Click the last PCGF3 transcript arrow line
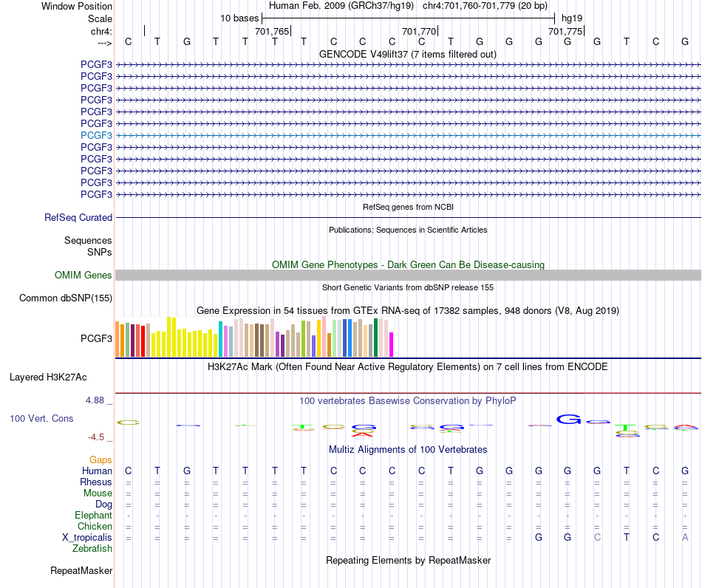This screenshot has width=702, height=588. [408, 195]
